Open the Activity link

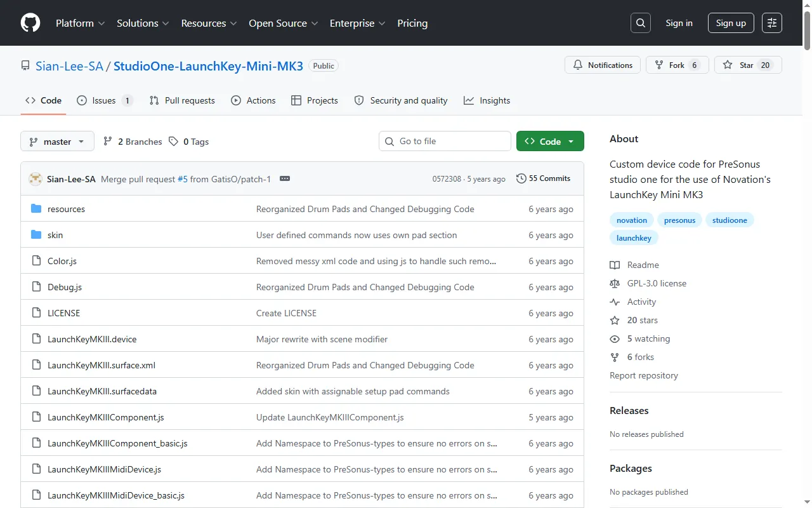point(633,302)
